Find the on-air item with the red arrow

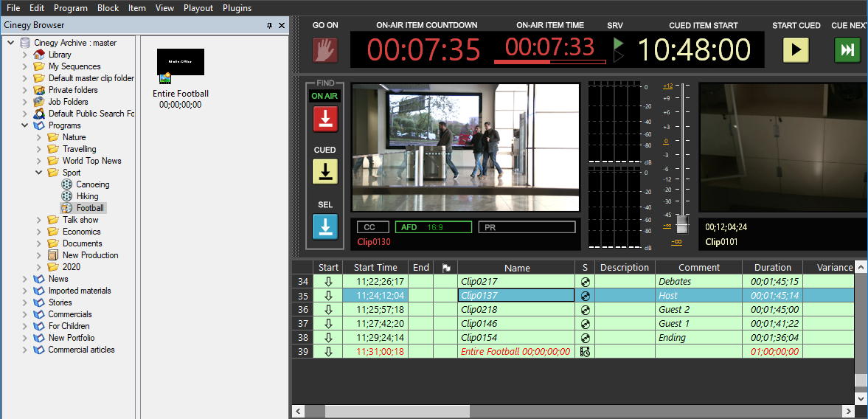click(325, 119)
